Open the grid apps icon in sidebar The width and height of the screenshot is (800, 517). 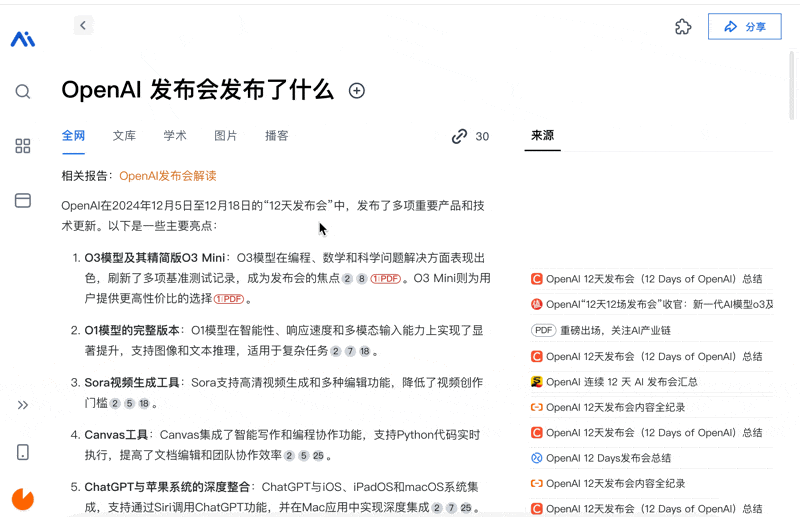point(23,146)
